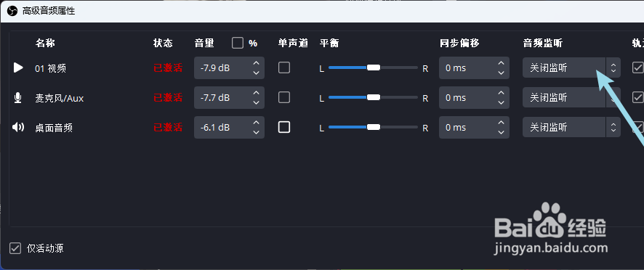644x270 pixels.
Task: Click the balance slider for 桌面音频
Action: click(x=374, y=127)
